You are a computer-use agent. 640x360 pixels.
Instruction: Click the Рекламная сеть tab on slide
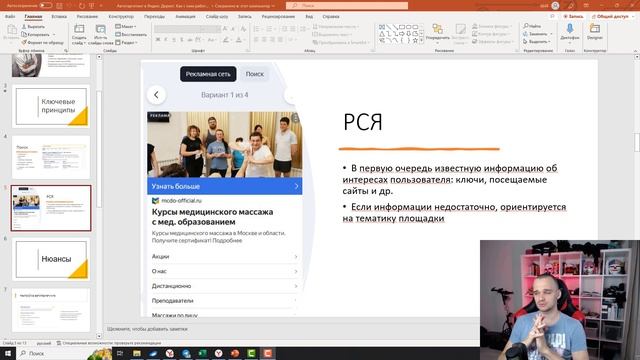tap(208, 74)
